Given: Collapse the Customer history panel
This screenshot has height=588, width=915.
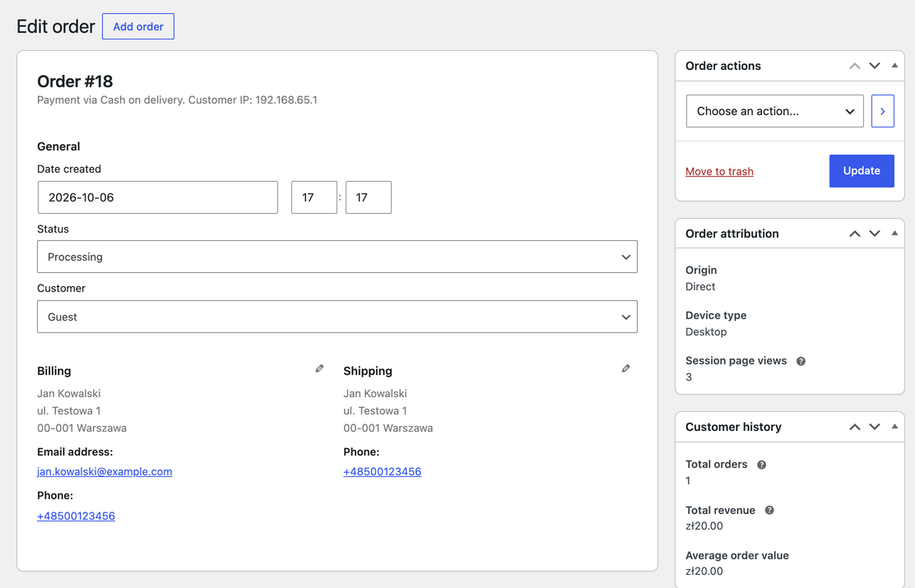Looking at the screenshot, I should click(x=894, y=427).
